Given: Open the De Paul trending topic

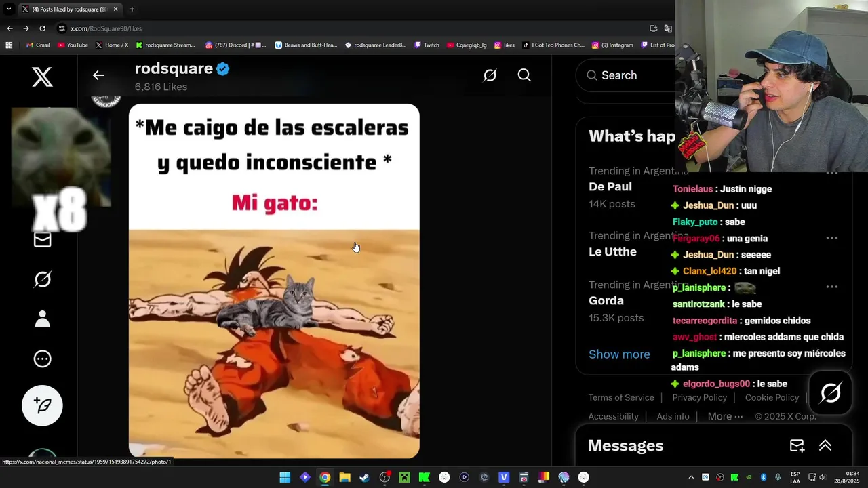Looking at the screenshot, I should [x=610, y=186].
